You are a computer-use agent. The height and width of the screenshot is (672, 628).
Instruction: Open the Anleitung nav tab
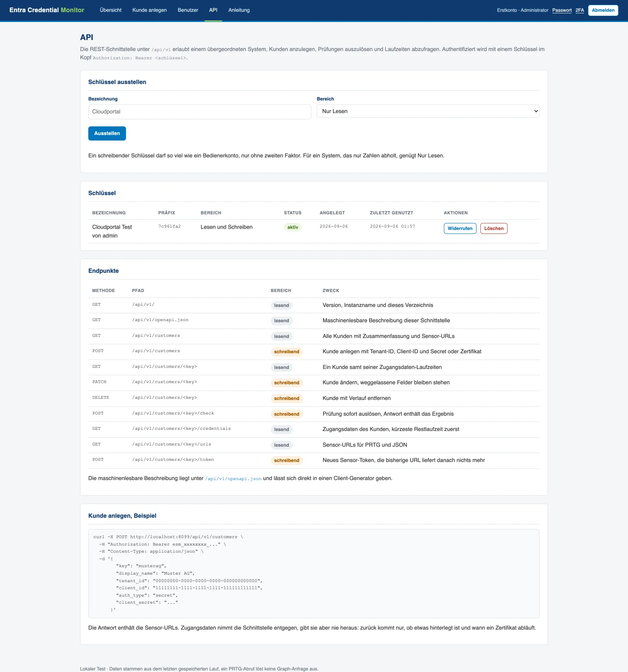(x=239, y=10)
